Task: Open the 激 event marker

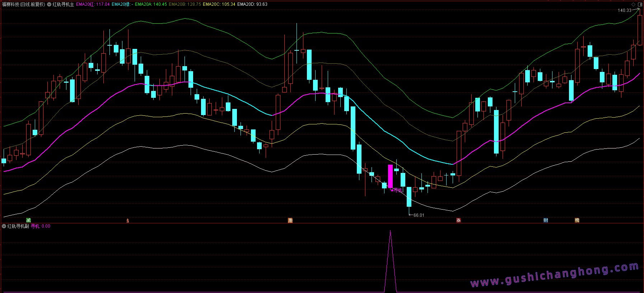Action: 290,220
